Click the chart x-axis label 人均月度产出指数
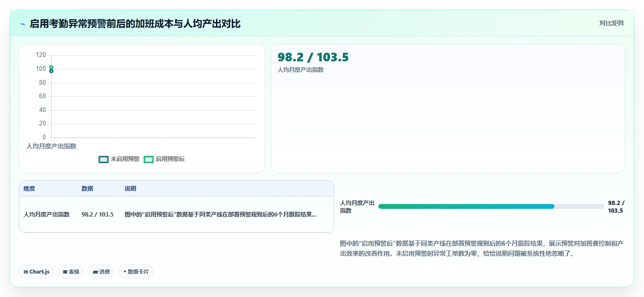This screenshot has height=297, width=644. point(51,146)
